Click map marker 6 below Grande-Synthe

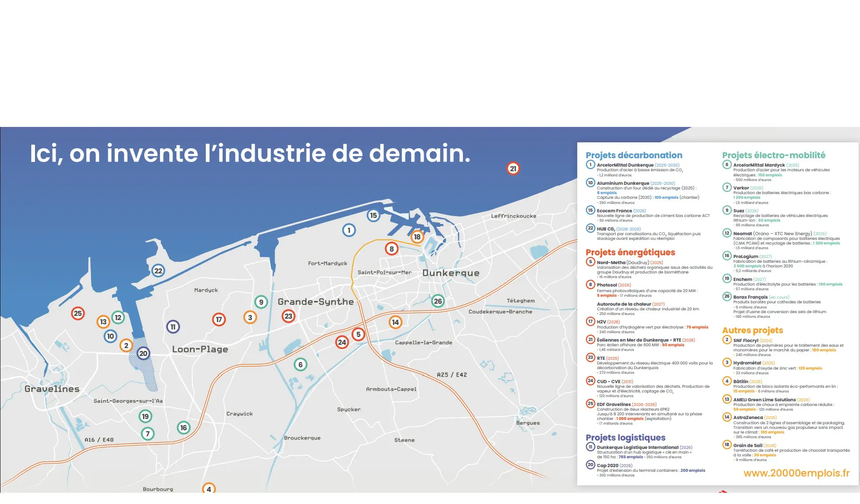coord(301,364)
